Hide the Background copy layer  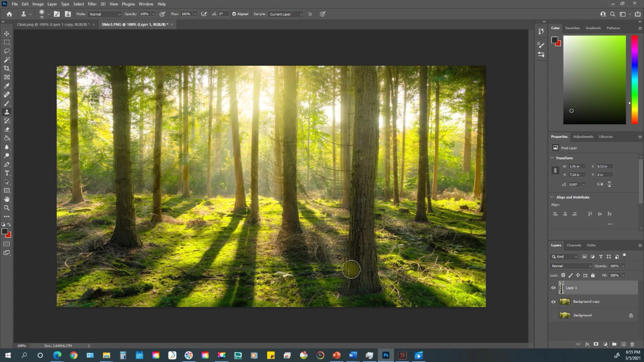pos(553,302)
